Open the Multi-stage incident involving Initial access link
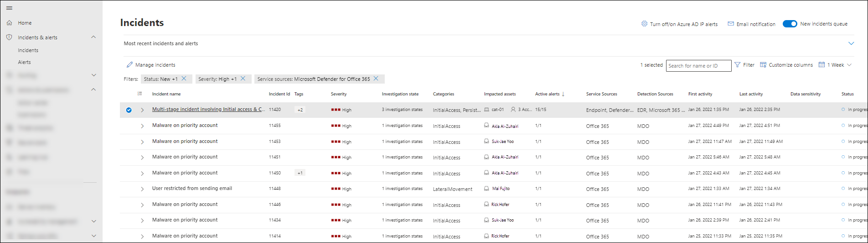 click(x=208, y=110)
